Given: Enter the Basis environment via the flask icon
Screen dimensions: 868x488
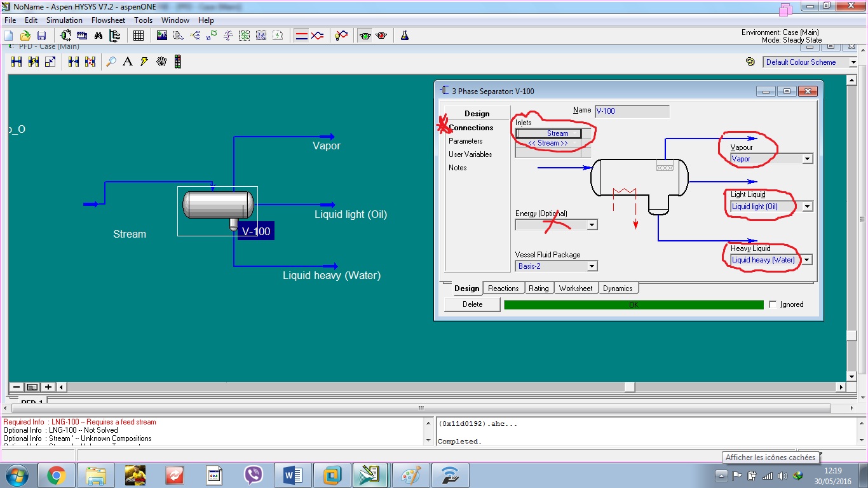Looking at the screenshot, I should click(x=405, y=36).
